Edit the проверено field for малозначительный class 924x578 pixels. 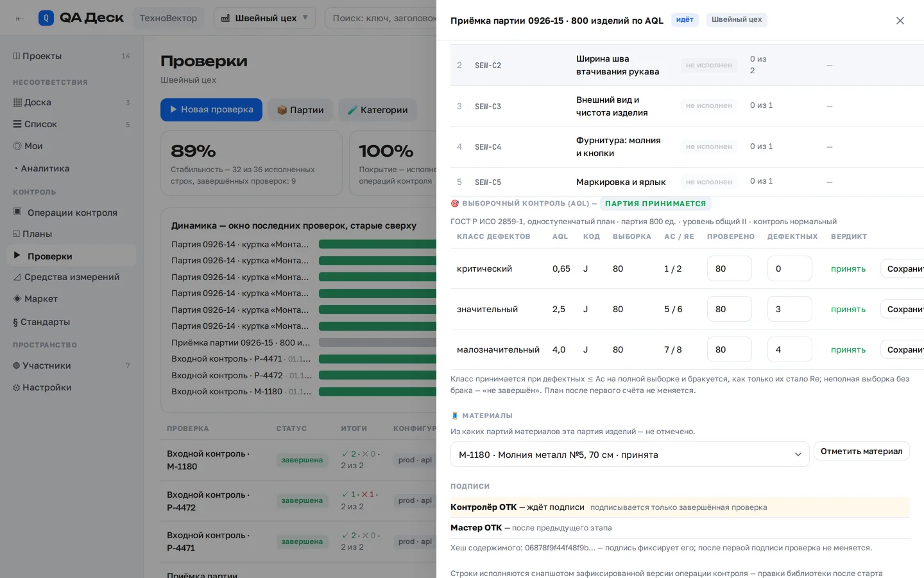[729, 349]
